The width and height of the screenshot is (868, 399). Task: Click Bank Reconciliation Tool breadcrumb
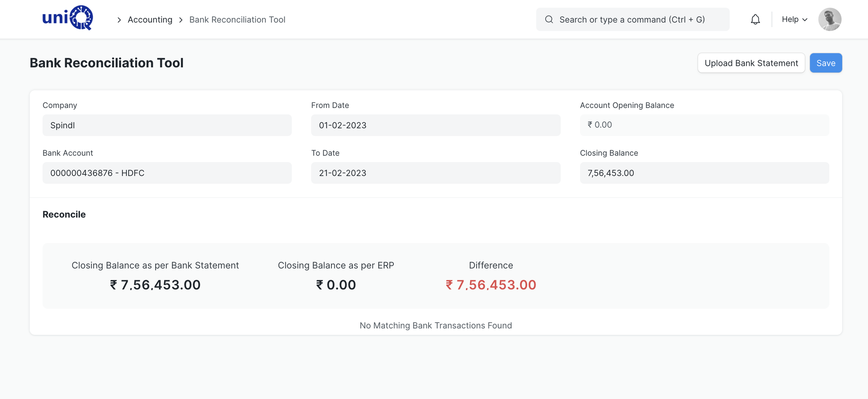tap(237, 19)
